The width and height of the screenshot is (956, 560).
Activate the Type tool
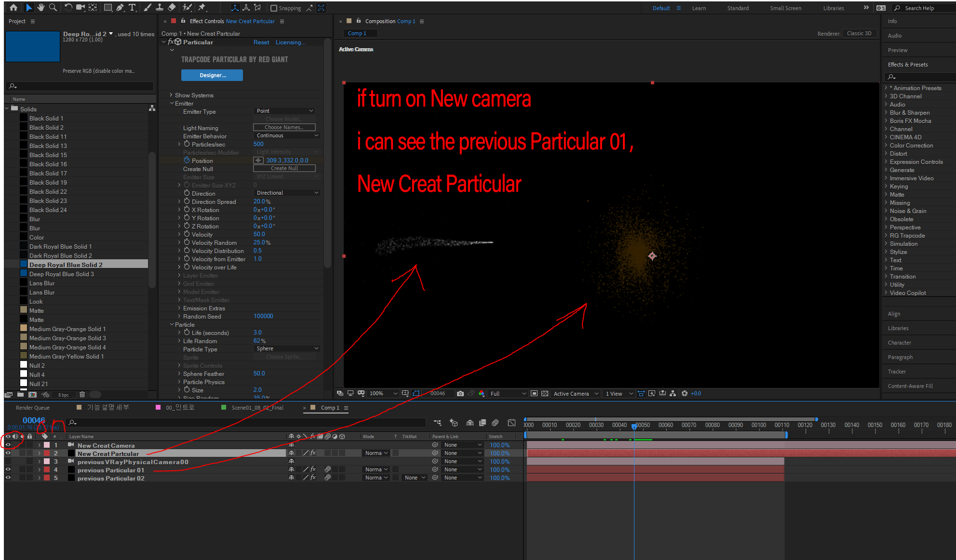[x=132, y=8]
